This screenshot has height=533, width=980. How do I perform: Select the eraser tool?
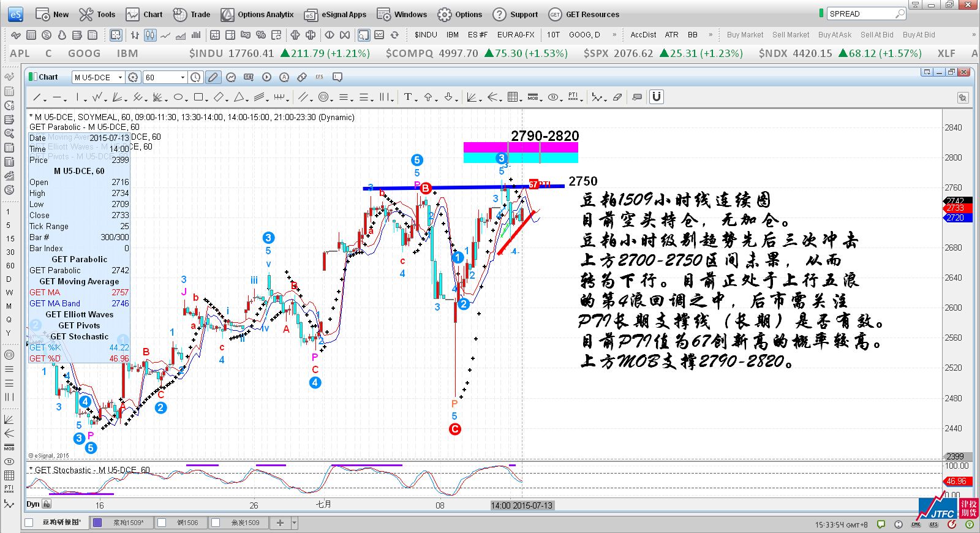(617, 97)
